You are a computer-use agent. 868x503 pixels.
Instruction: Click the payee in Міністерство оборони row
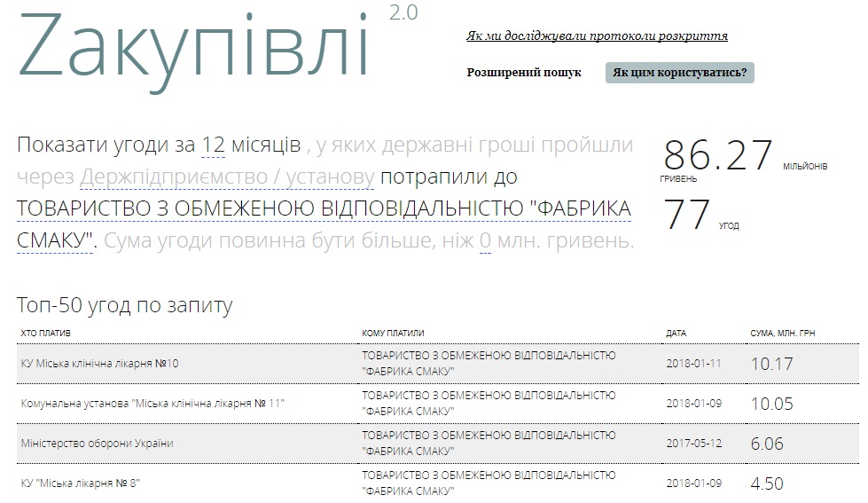coord(488,444)
